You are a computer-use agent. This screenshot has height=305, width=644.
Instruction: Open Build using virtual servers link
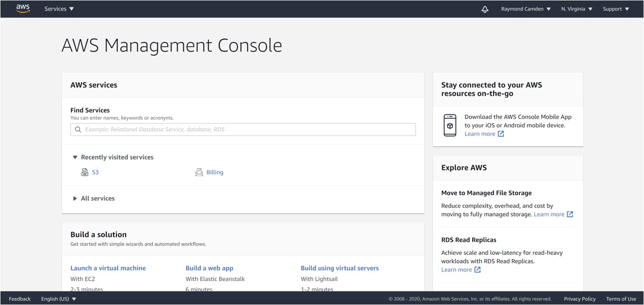pyautogui.click(x=340, y=268)
